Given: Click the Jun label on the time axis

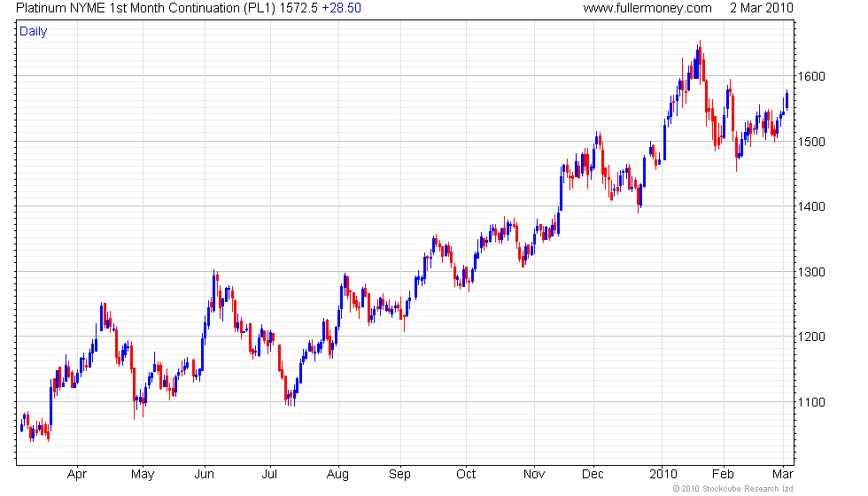Looking at the screenshot, I should (x=205, y=475).
